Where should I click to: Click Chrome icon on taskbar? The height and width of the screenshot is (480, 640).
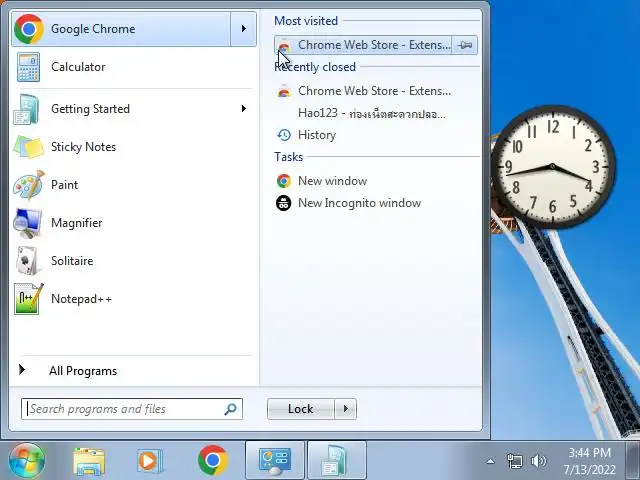tap(213, 460)
